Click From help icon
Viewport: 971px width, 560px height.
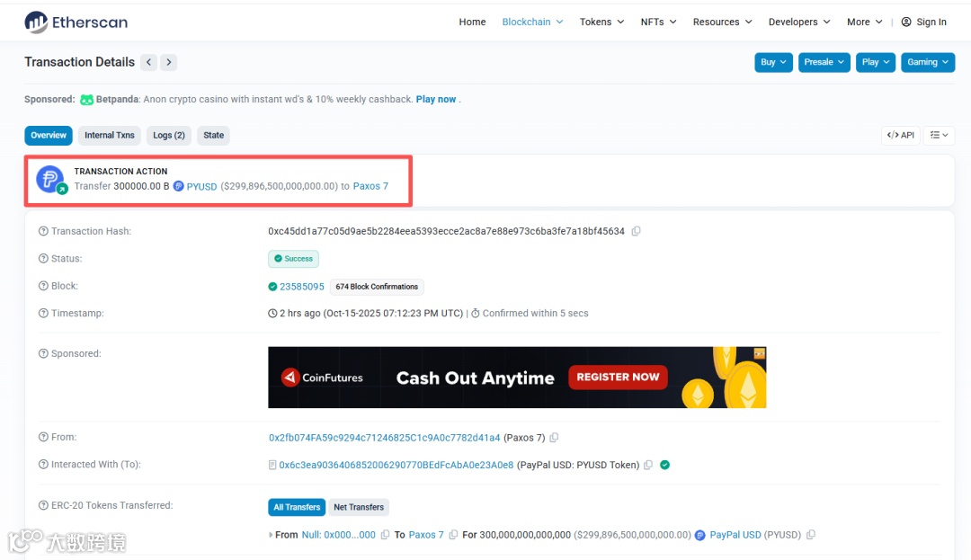tap(43, 437)
